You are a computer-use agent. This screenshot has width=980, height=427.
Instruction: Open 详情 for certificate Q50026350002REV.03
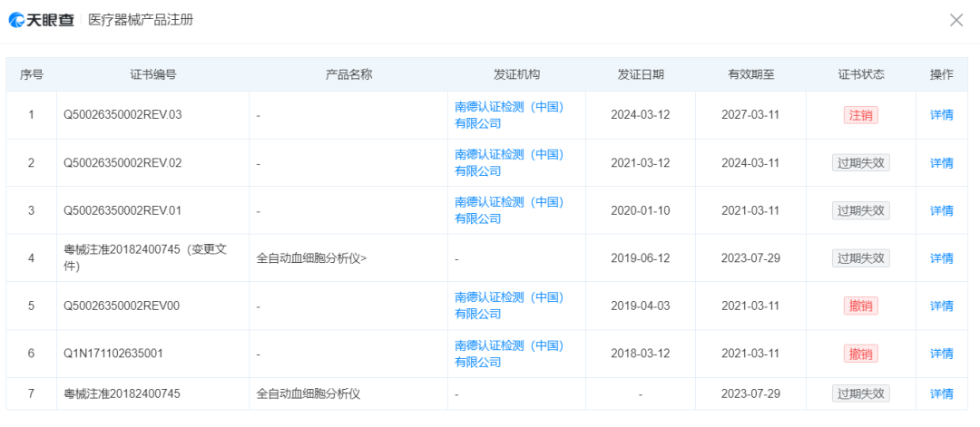tap(941, 115)
